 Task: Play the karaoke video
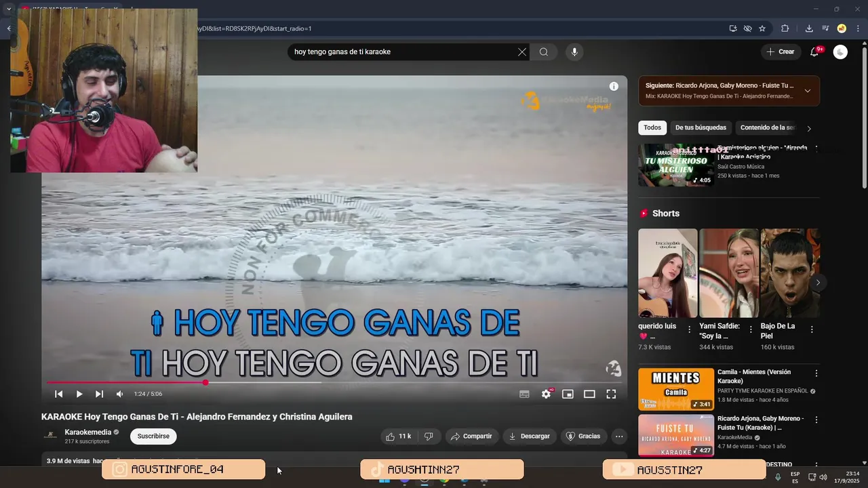pyautogui.click(x=79, y=394)
